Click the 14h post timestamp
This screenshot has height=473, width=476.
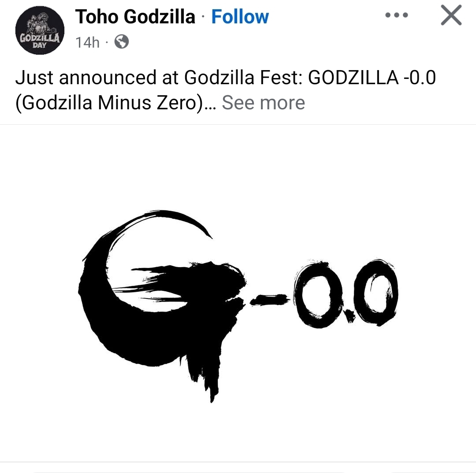pos(87,42)
